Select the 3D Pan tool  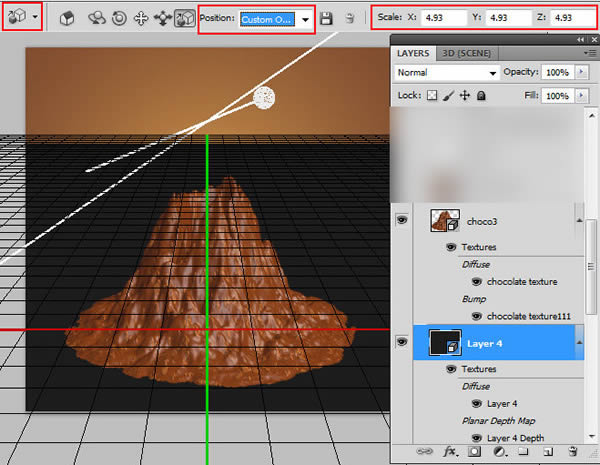click(141, 18)
